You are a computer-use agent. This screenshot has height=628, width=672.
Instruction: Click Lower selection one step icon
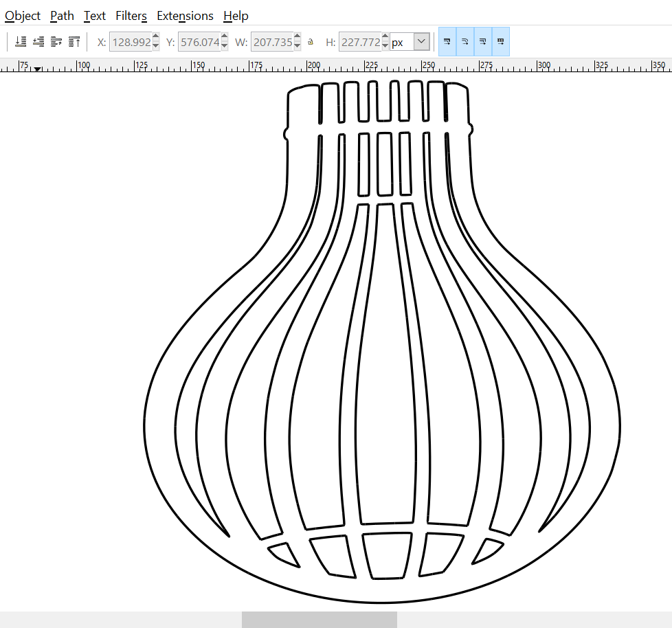click(38, 42)
